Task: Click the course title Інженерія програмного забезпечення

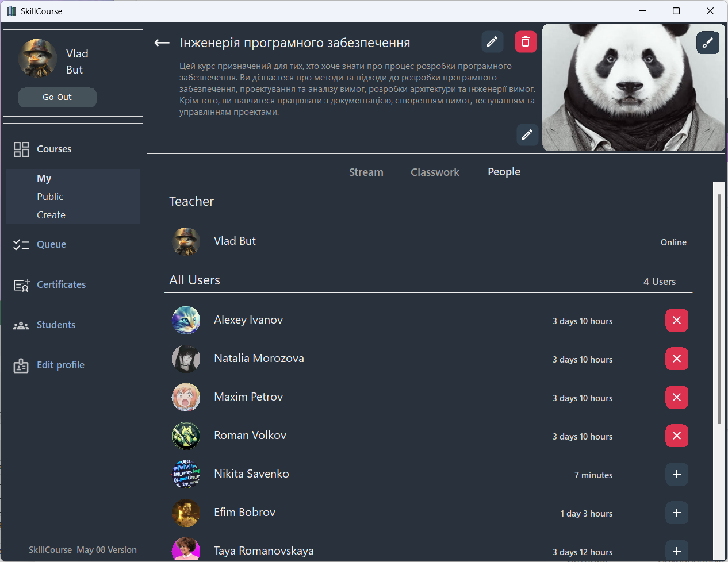Action: [x=295, y=43]
